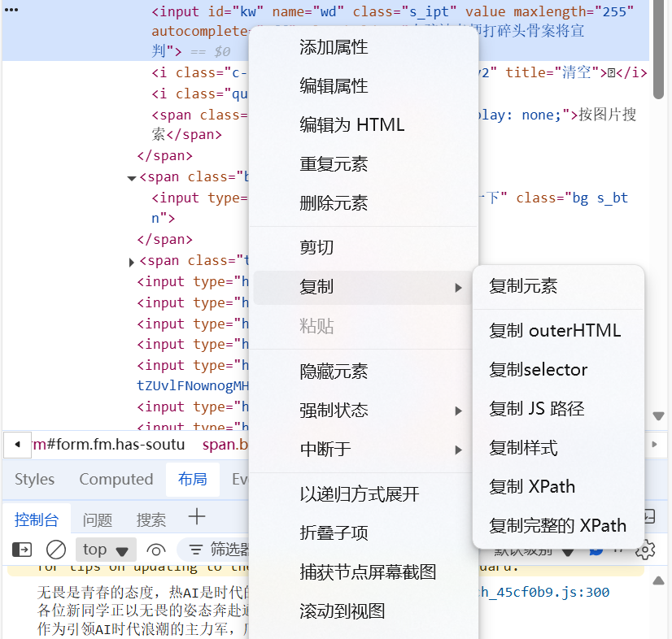Create a live expression with eye icon
The image size is (672, 639).
pyautogui.click(x=156, y=550)
